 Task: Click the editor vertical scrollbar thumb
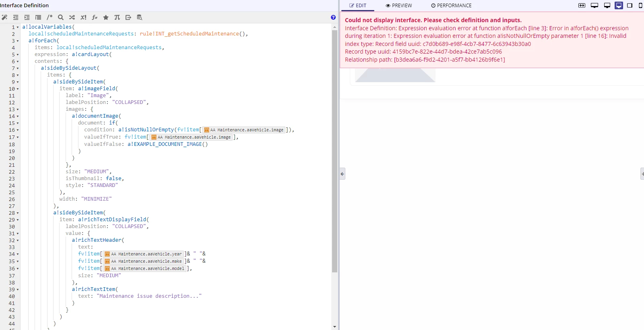click(334, 151)
